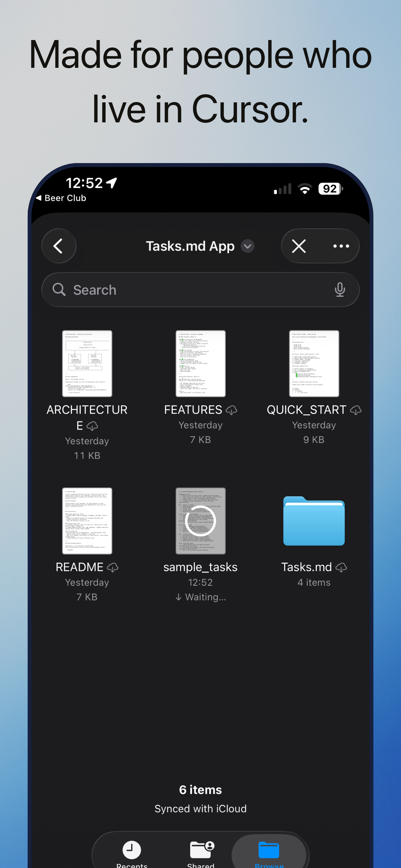Tap iCloud download icon next to FEATURES
The width and height of the screenshot is (401, 868).
(231, 410)
